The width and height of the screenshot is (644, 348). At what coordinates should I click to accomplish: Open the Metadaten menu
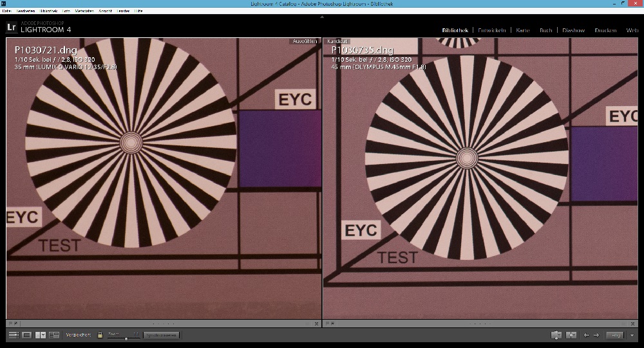point(84,11)
